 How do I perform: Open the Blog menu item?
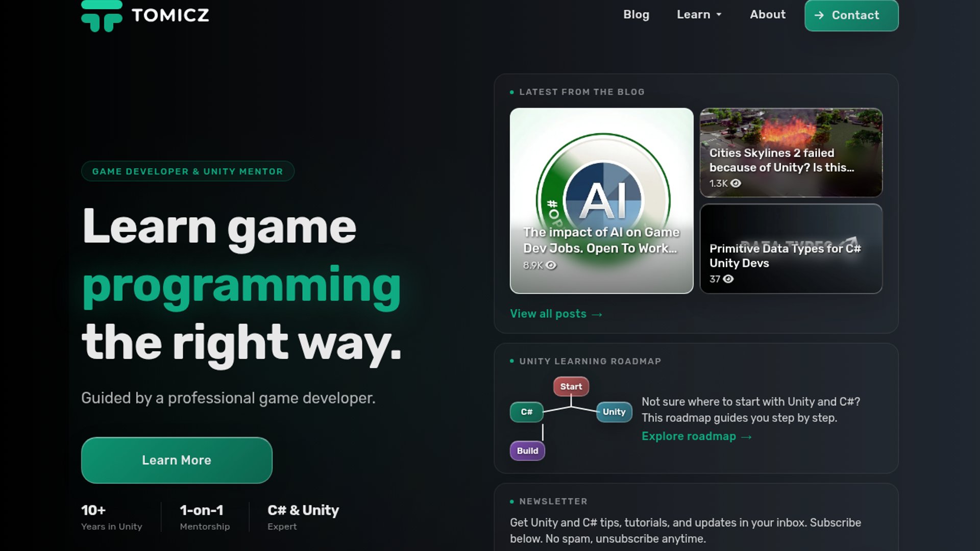point(636,15)
